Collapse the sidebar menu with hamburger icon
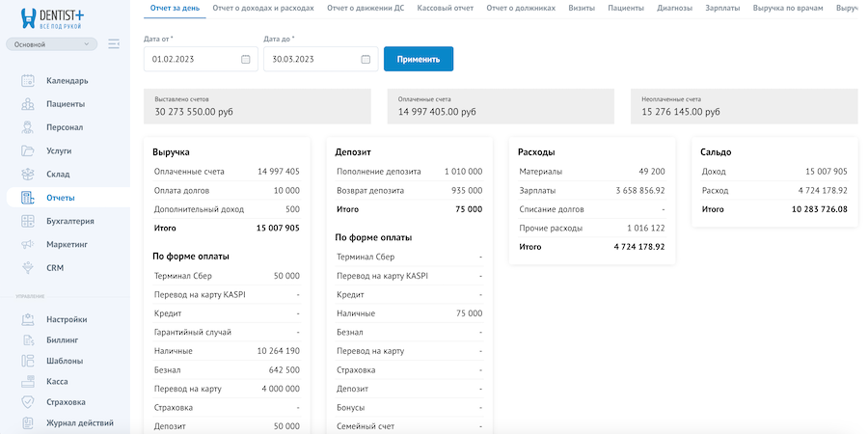868x434 pixels. point(114,43)
